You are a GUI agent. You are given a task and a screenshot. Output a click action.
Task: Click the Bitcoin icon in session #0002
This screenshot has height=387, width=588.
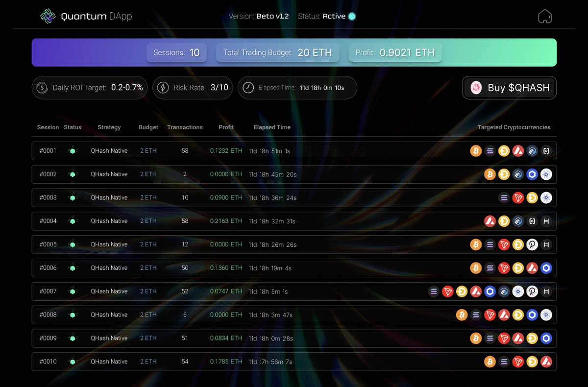tap(490, 174)
